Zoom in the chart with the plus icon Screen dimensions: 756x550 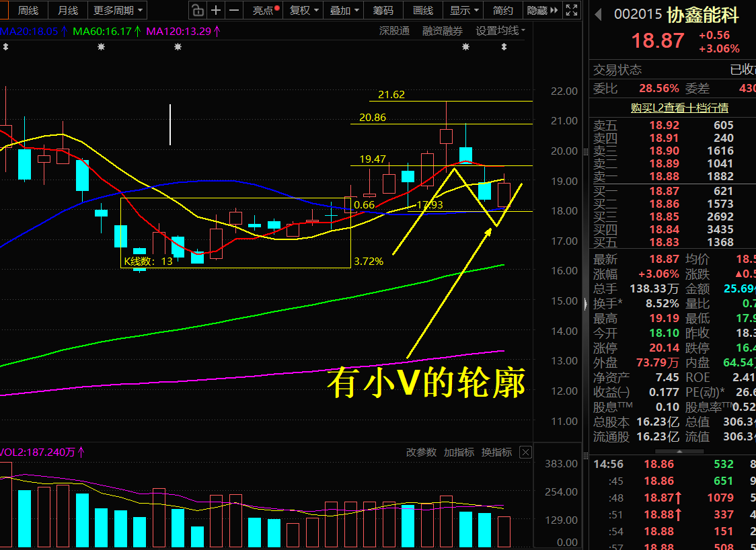[x=216, y=10]
